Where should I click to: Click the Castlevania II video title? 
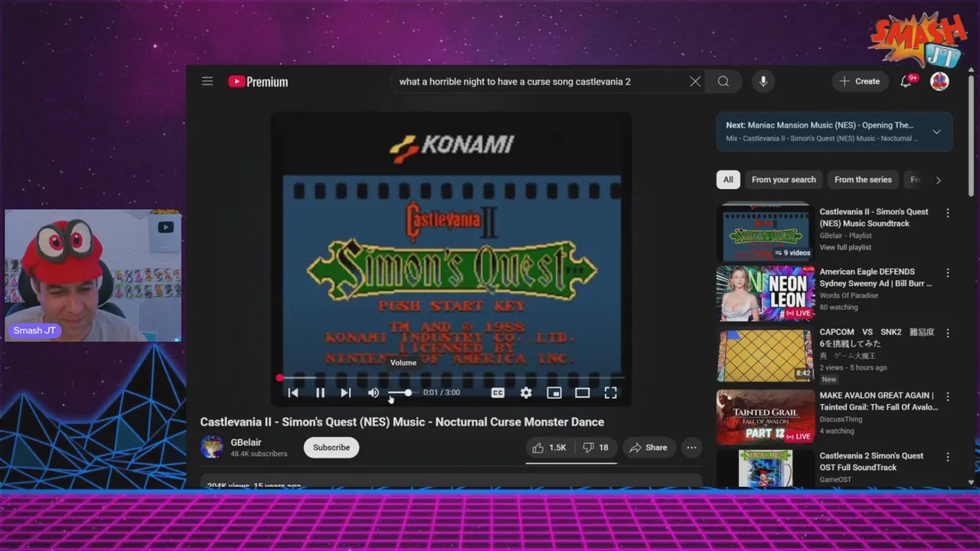point(402,422)
